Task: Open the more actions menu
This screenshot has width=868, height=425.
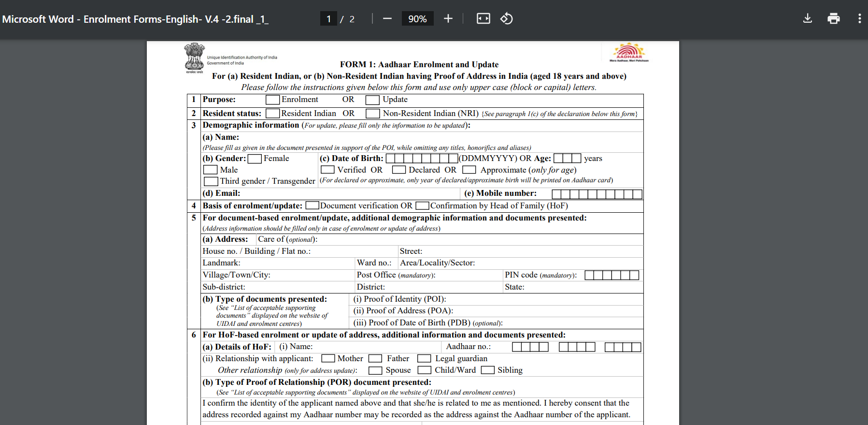Action: click(859, 19)
